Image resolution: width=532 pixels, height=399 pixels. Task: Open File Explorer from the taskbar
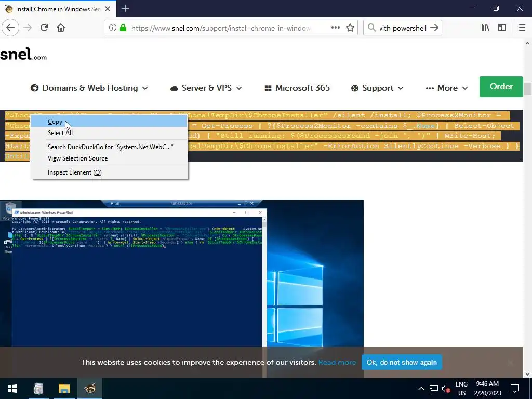64,389
